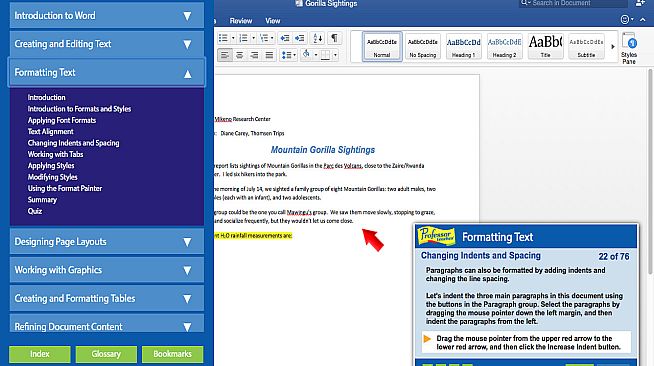Viewport: 654px width, 366px height.
Task: Click the Search in Document field
Action: point(573,3)
